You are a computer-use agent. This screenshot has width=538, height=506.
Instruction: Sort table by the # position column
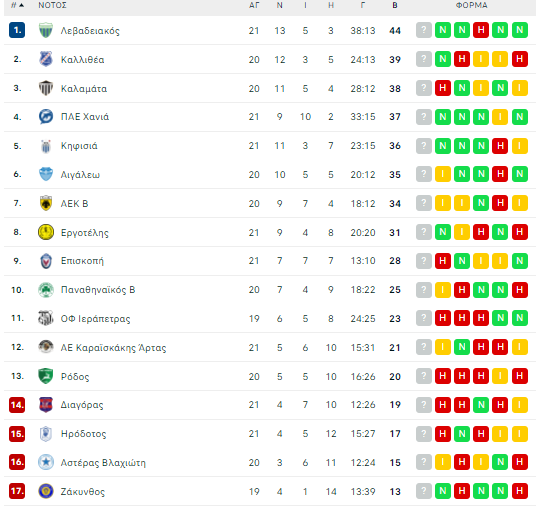[x=17, y=5]
